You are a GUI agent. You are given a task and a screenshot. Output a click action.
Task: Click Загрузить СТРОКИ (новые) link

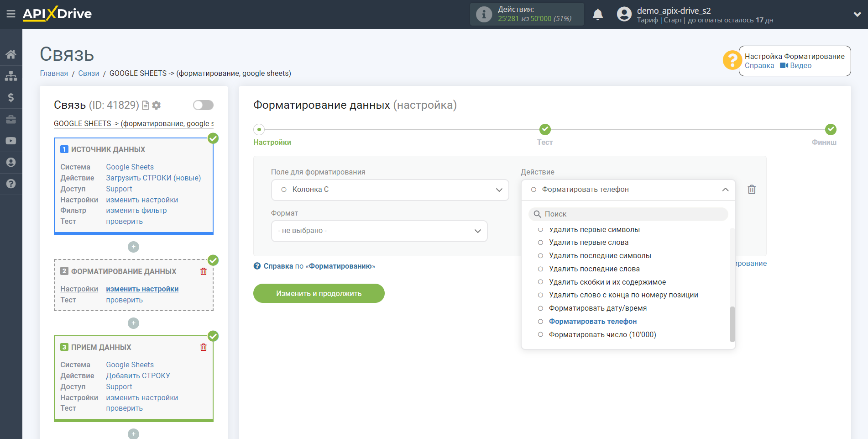pos(153,178)
